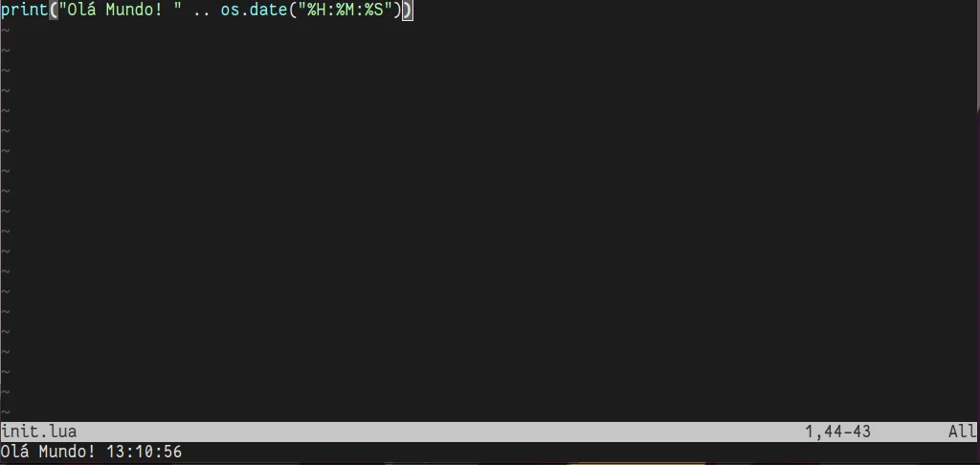
Task: Place cursor on "Olá Mundo! " string literal
Action: 120,11
